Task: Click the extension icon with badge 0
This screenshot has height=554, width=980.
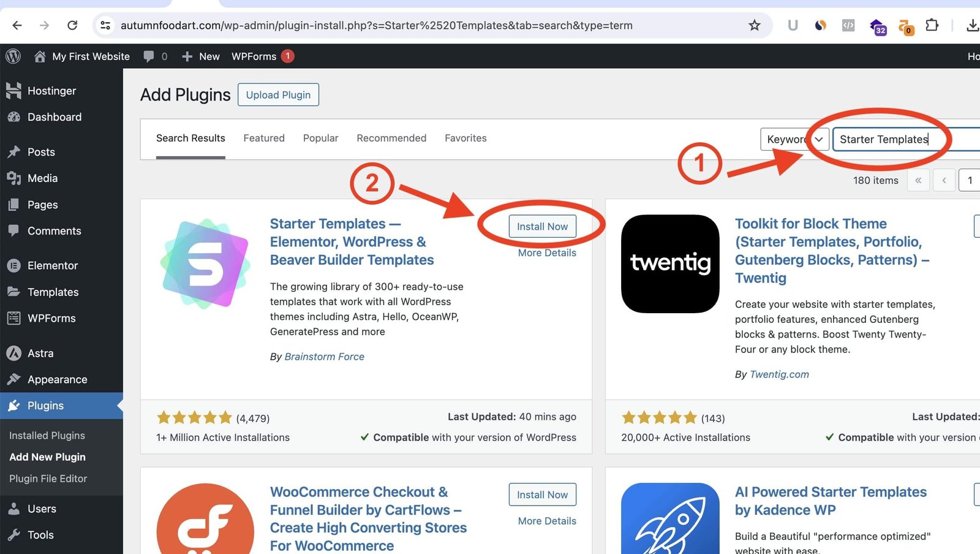Action: [906, 27]
